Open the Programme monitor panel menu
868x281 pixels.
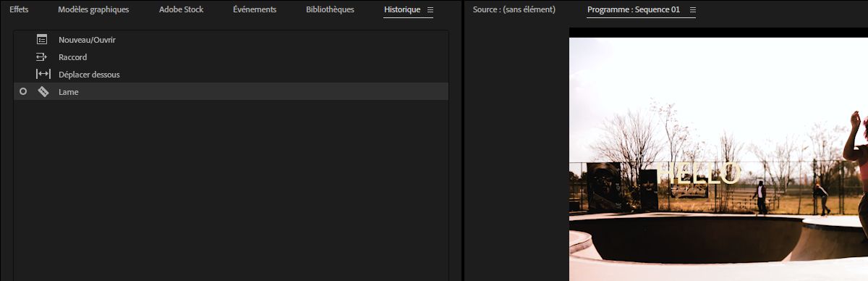coord(692,10)
